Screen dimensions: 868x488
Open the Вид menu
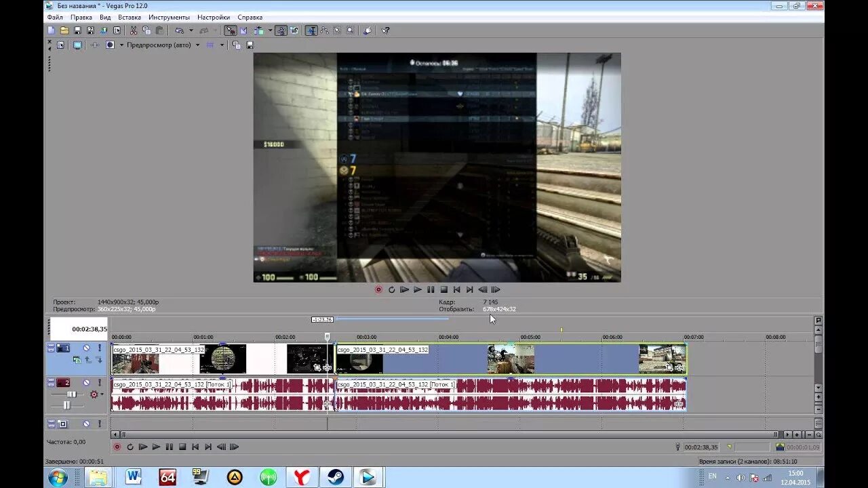click(105, 17)
